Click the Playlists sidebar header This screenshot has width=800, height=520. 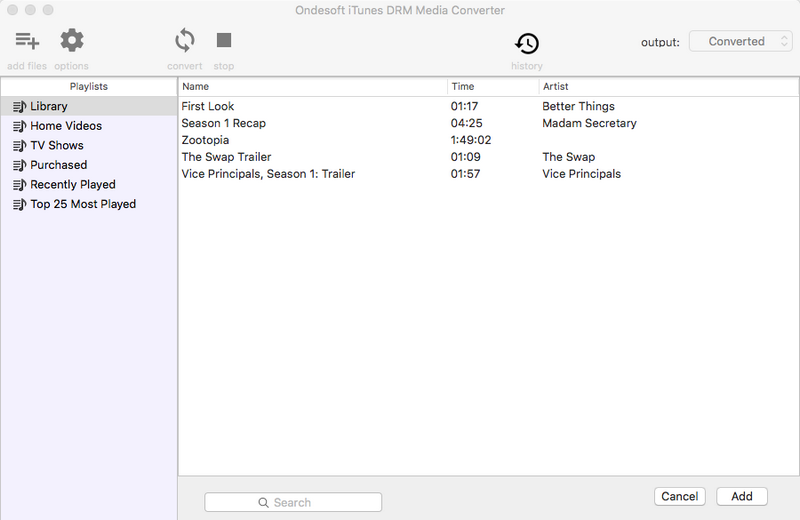89,86
